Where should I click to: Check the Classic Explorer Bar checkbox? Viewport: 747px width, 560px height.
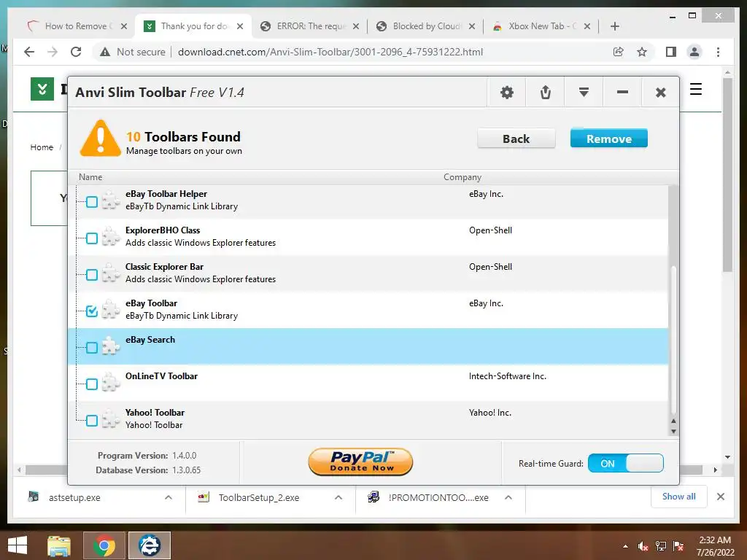pos(92,275)
